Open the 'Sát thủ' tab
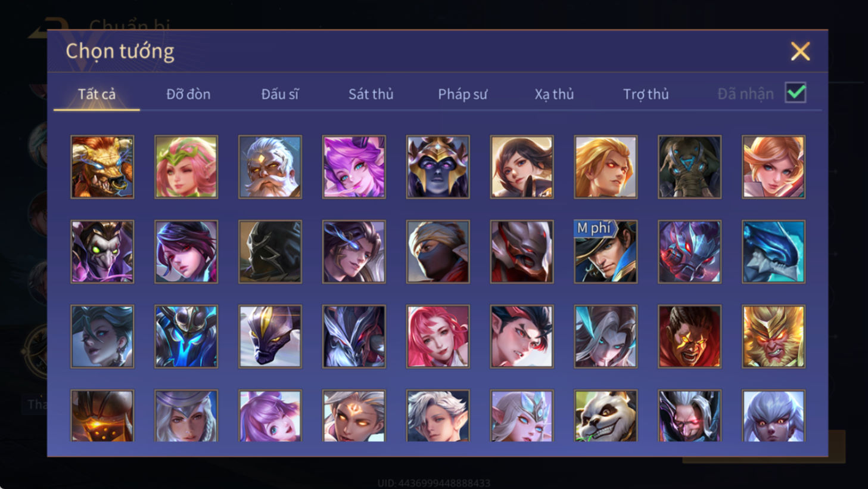Viewport: 868px width, 489px height. [371, 94]
